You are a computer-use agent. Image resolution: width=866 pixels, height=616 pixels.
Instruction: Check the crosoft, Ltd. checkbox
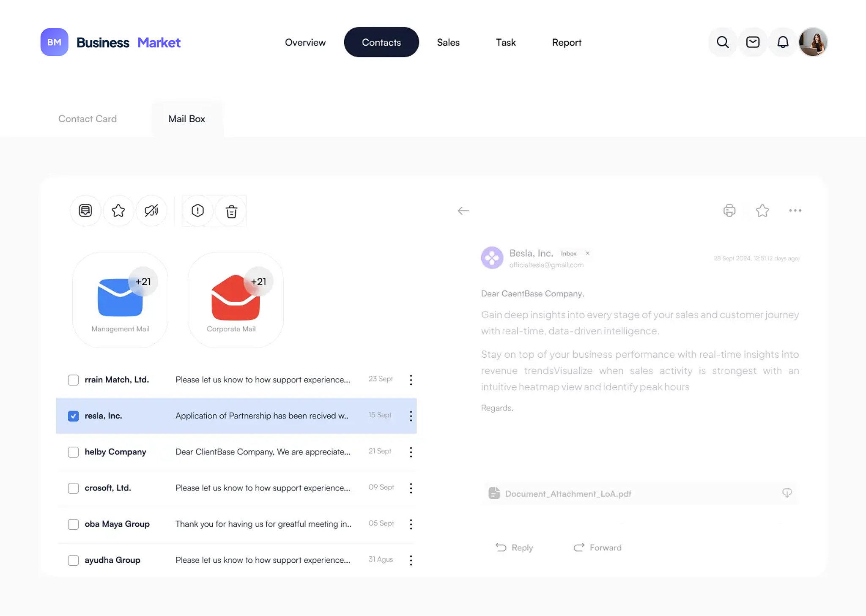click(73, 488)
